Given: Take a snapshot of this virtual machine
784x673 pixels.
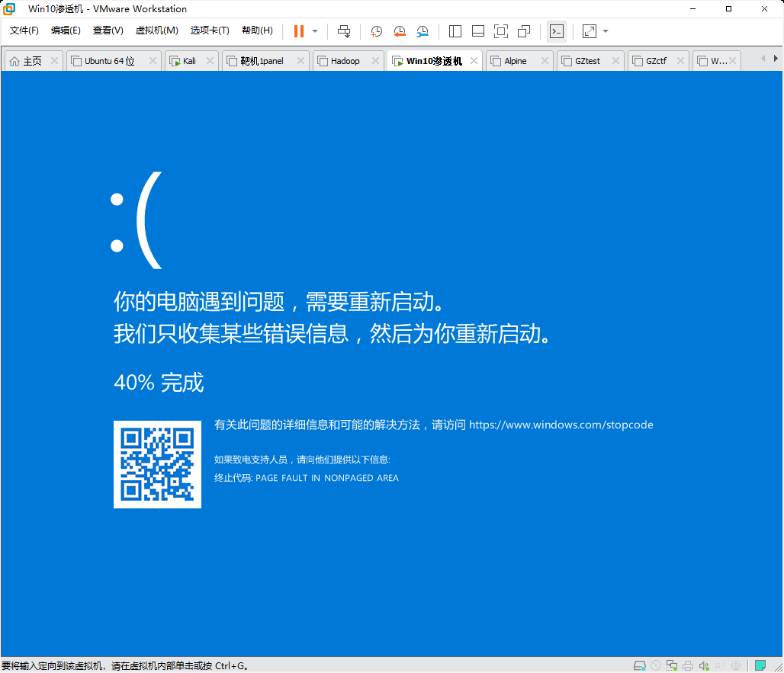Looking at the screenshot, I should click(x=377, y=31).
